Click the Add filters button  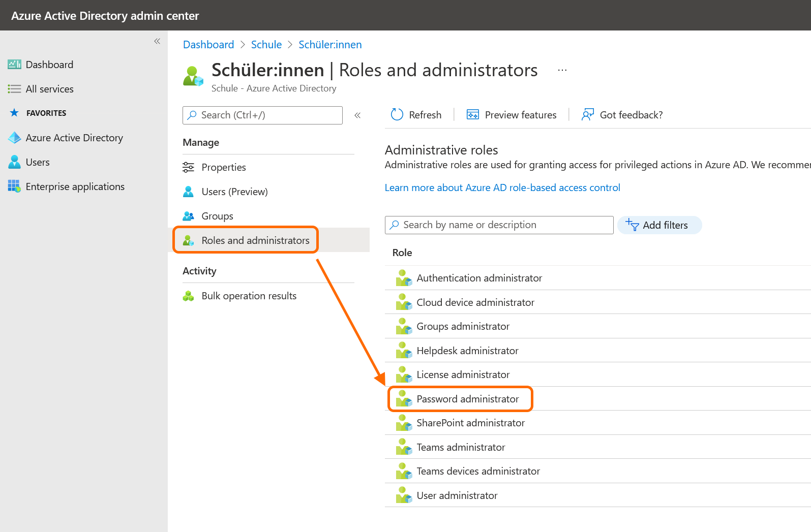659,225
